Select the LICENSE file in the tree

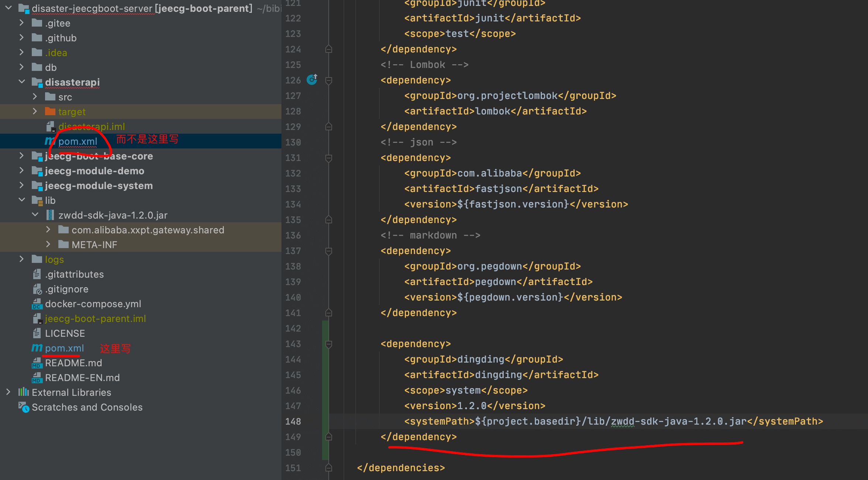65,333
